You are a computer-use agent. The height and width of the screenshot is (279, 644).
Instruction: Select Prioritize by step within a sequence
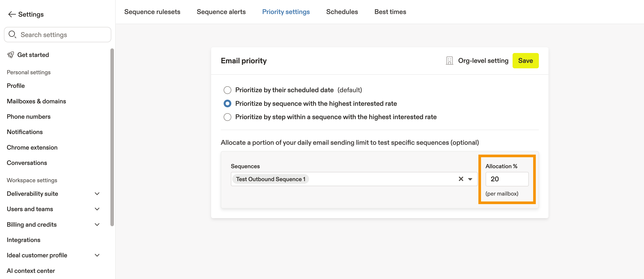(227, 117)
